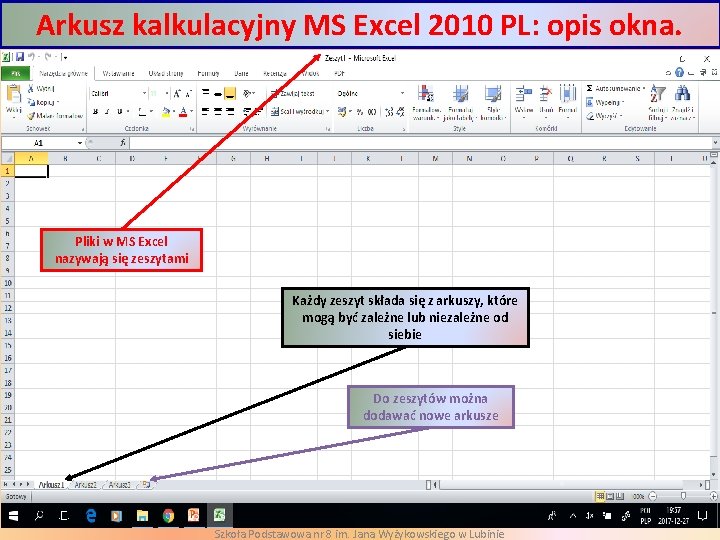720x540 pixels.
Task: Switch to the Formuły ribbon tab
Action: click(208, 73)
